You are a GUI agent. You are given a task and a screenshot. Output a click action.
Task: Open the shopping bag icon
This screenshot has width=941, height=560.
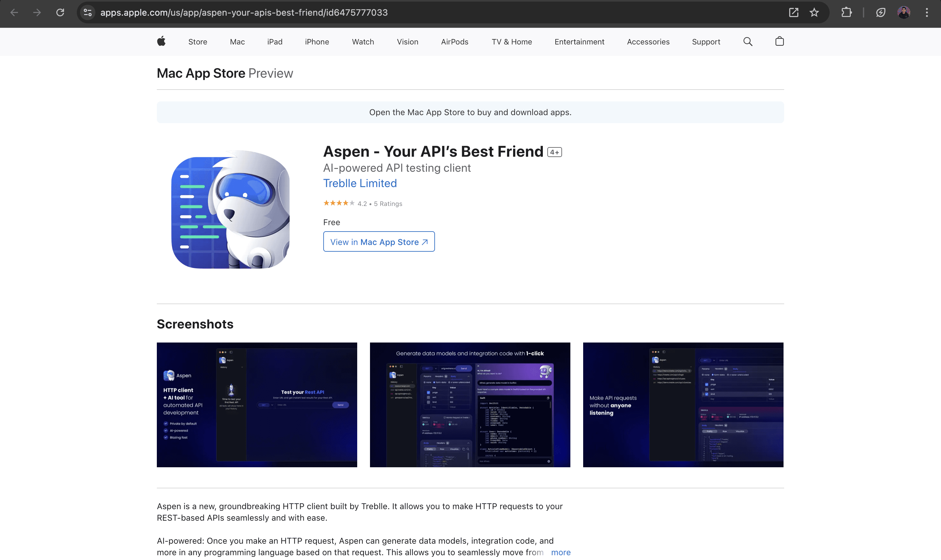tap(779, 42)
